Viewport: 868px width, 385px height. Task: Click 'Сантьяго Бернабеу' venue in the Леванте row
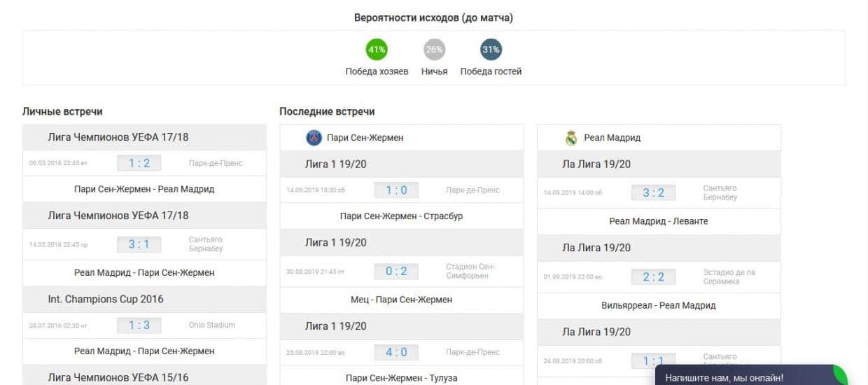point(721,192)
